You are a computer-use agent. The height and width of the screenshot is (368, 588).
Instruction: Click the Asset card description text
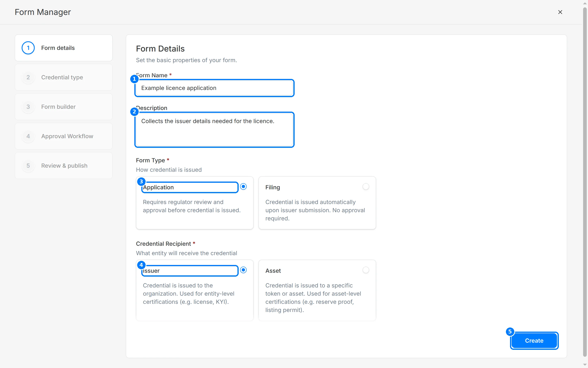click(x=313, y=297)
